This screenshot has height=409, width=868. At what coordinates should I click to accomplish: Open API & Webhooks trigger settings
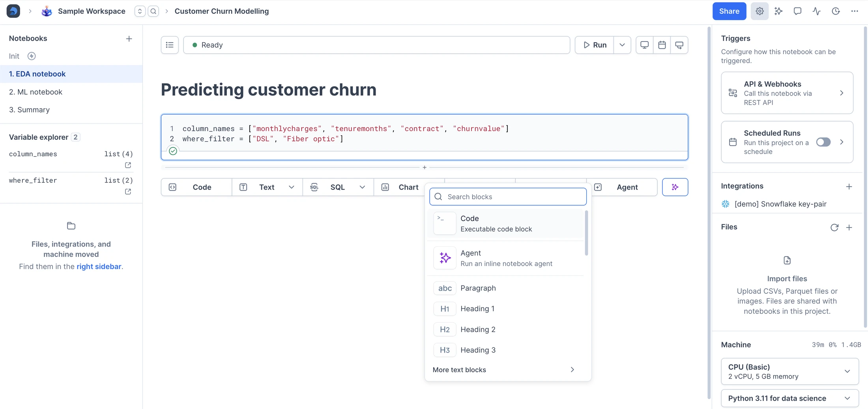click(787, 93)
